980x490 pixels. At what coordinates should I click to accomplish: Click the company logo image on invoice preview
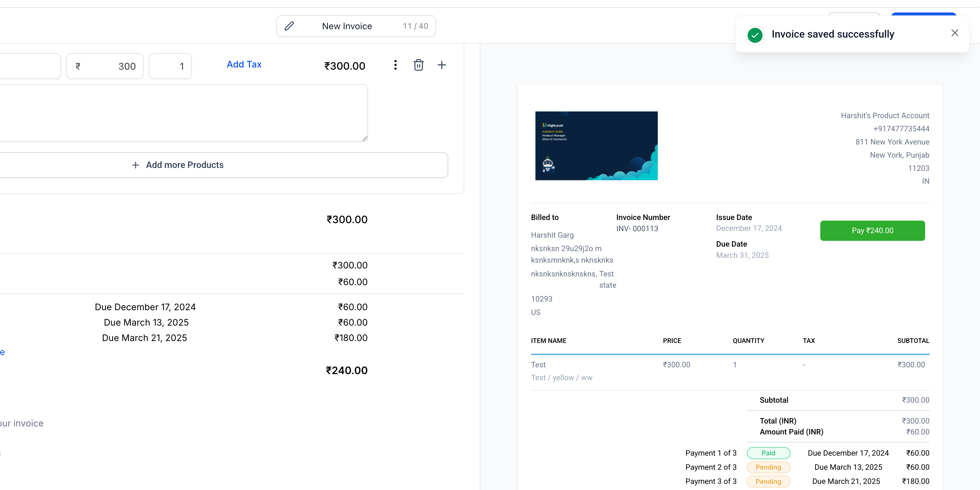click(596, 145)
